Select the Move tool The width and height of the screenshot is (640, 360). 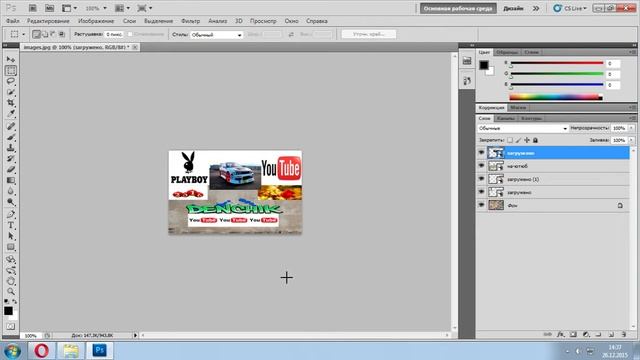point(11,60)
